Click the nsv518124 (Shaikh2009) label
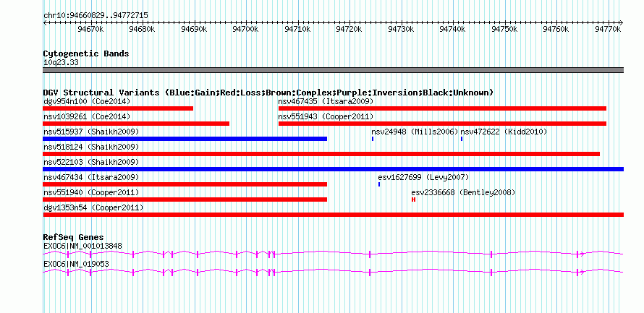Viewport: 644px width, 313px height. pyautogui.click(x=91, y=147)
